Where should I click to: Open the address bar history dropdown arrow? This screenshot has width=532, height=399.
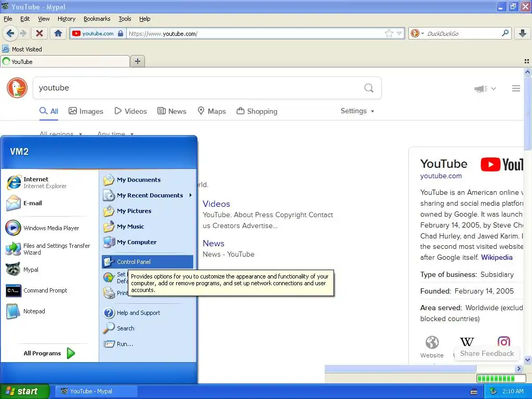(x=400, y=33)
